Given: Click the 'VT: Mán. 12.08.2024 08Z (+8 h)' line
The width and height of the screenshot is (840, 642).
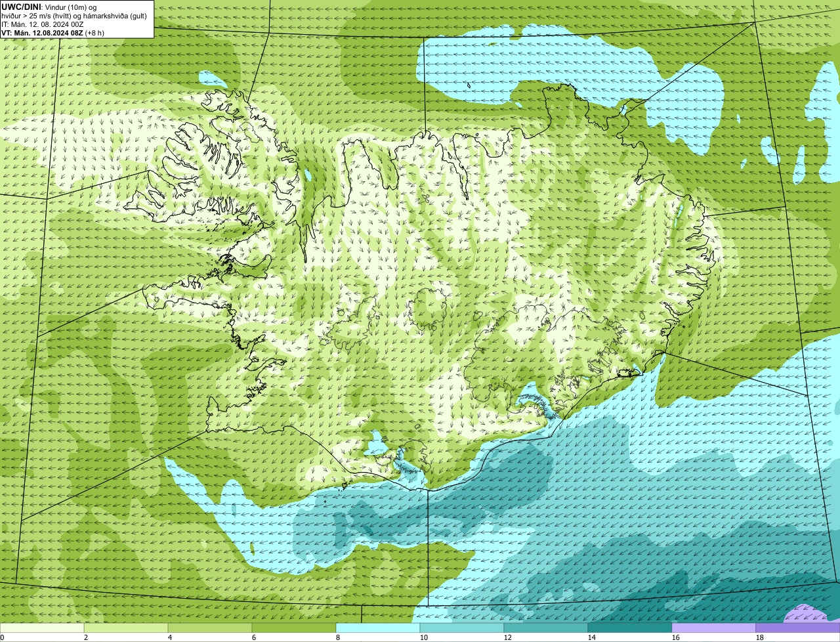Looking at the screenshot, I should point(52,33).
